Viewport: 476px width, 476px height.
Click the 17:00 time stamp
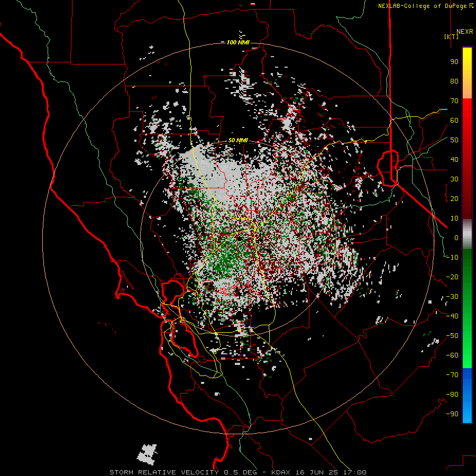[354, 472]
